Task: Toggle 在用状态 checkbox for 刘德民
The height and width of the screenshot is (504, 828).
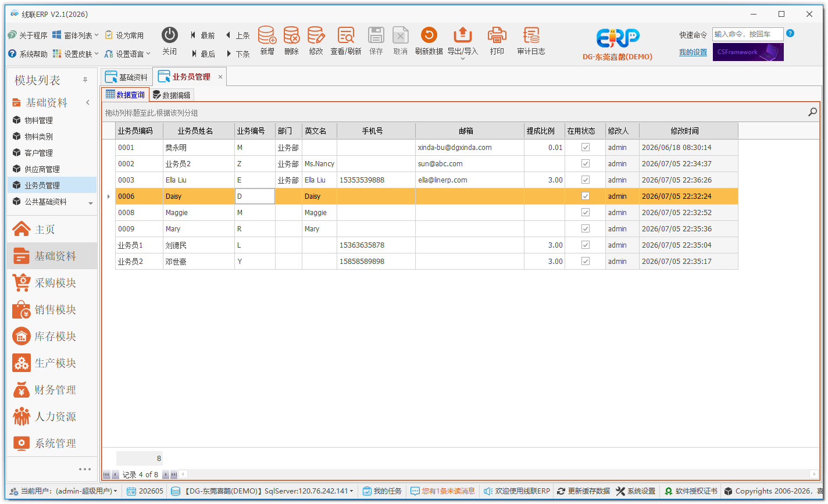Action: [x=586, y=245]
